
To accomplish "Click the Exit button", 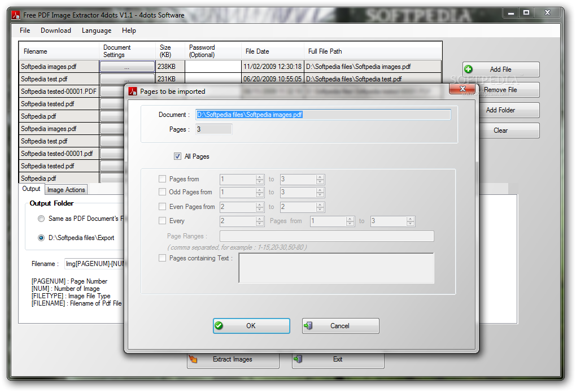I will coord(338,360).
